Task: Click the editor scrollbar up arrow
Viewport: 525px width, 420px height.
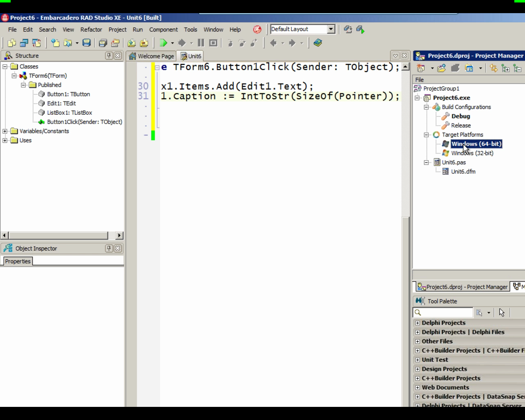Action: coord(406,67)
